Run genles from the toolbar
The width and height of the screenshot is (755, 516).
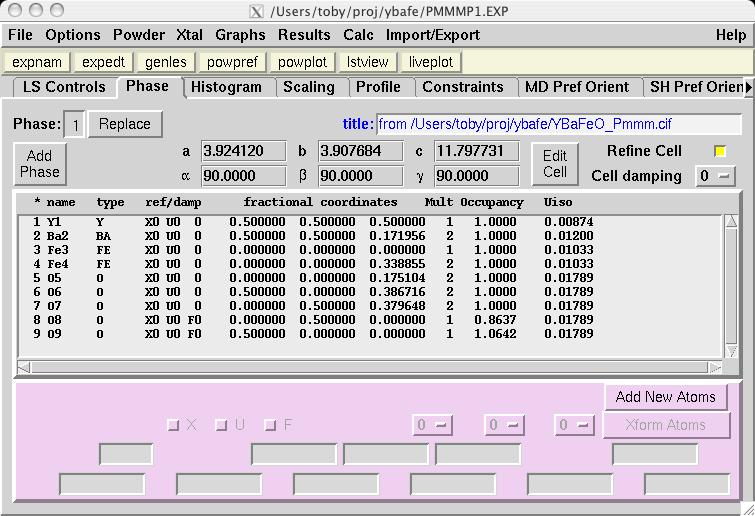166,62
